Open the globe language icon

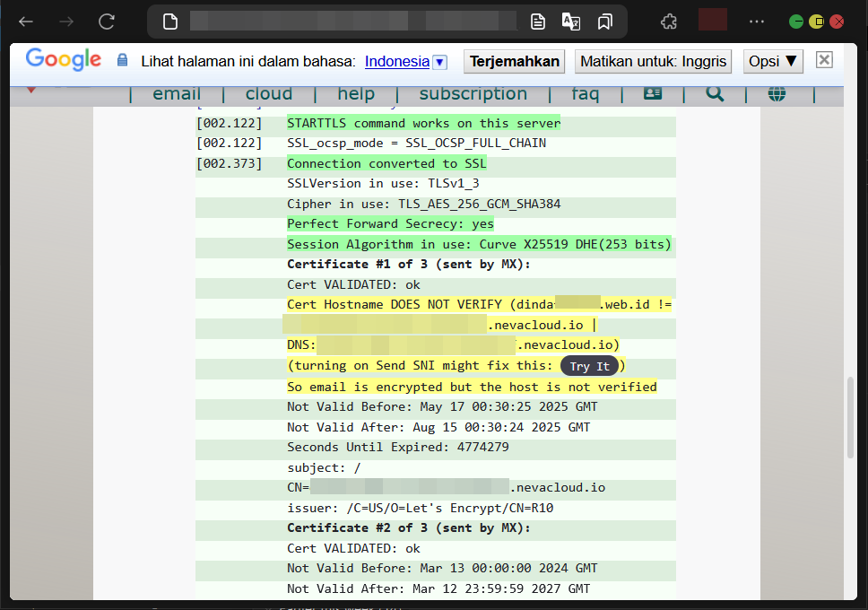pos(777,93)
